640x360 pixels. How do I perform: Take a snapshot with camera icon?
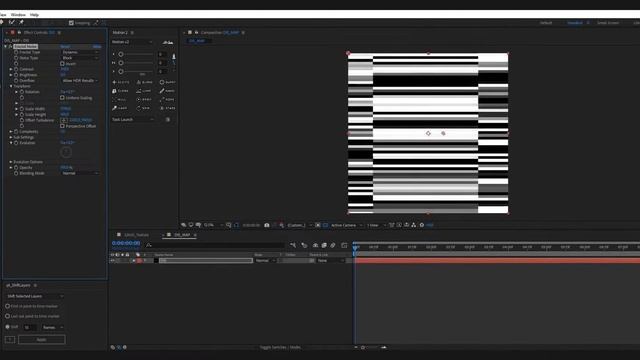click(267, 225)
